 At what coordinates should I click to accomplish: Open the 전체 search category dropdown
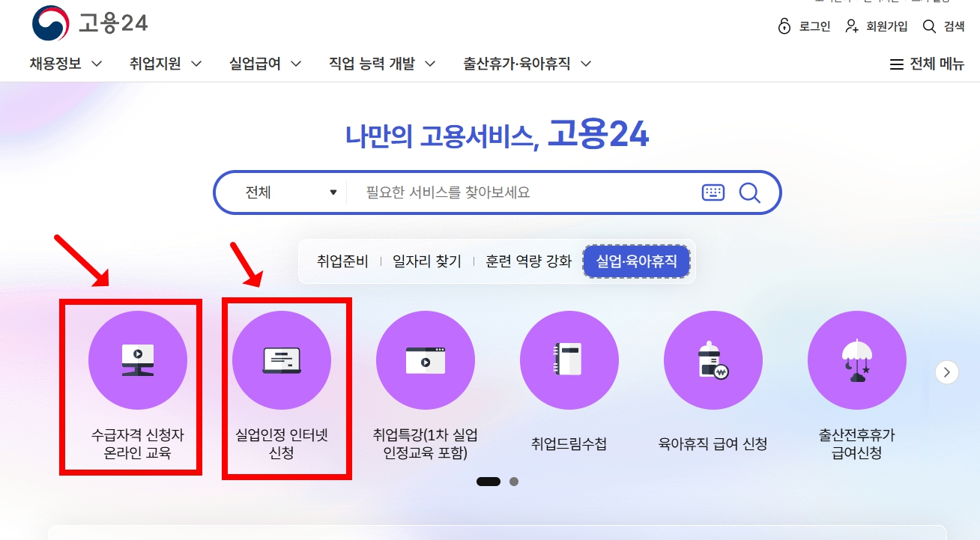291,192
